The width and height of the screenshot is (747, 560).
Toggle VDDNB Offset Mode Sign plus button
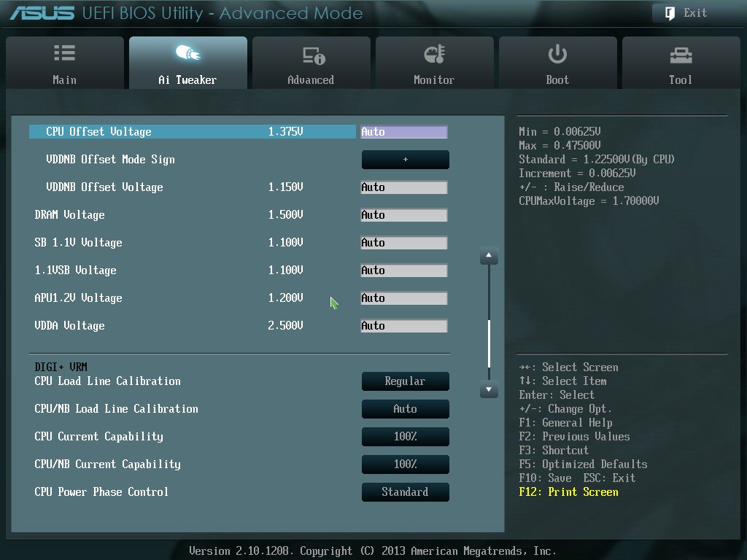coord(406,160)
